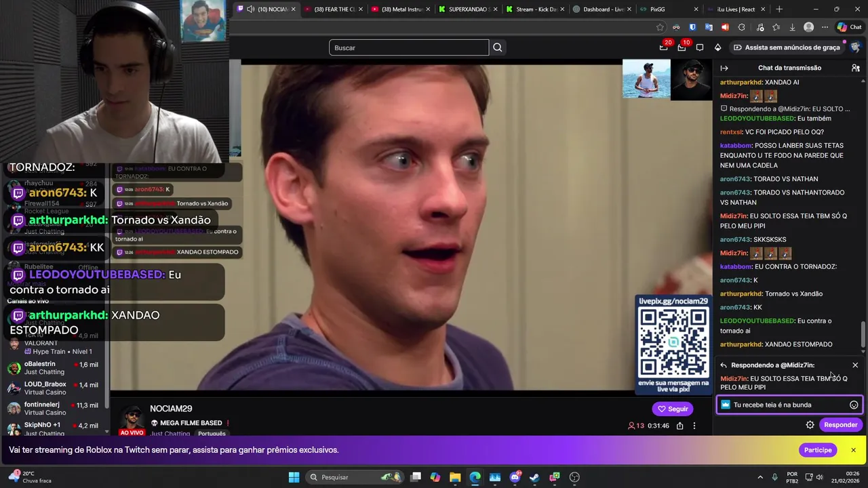Open Steam from the taskbar

(x=534, y=477)
